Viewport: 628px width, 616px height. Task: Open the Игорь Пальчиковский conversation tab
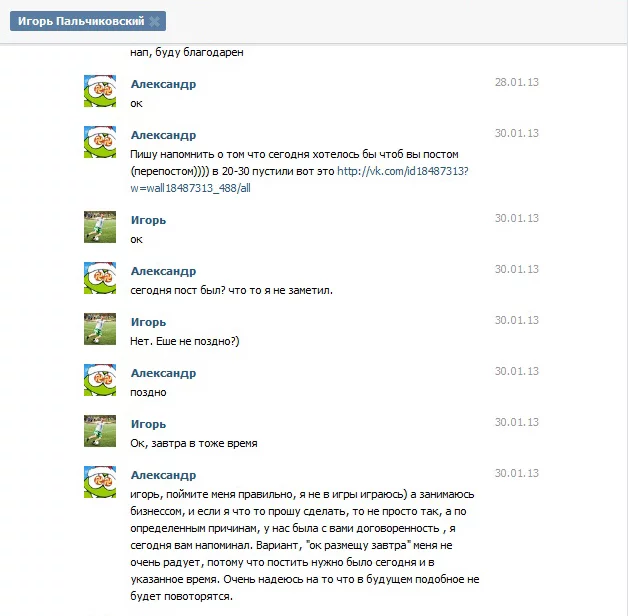(x=81, y=21)
